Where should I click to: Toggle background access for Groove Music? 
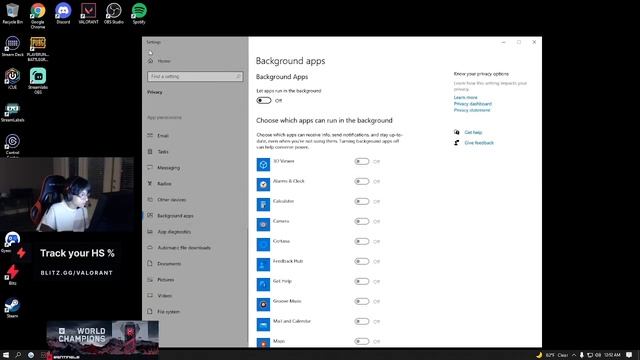(362, 302)
